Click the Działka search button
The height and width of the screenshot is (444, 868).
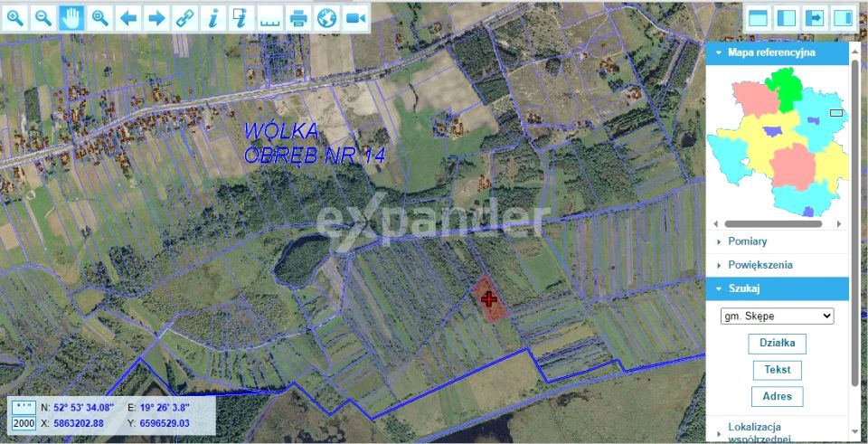point(777,344)
